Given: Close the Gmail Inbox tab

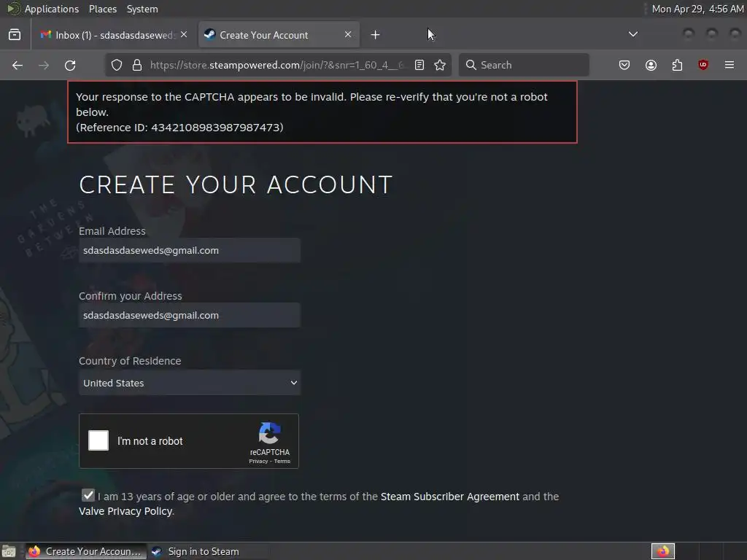Looking at the screenshot, I should [x=184, y=35].
